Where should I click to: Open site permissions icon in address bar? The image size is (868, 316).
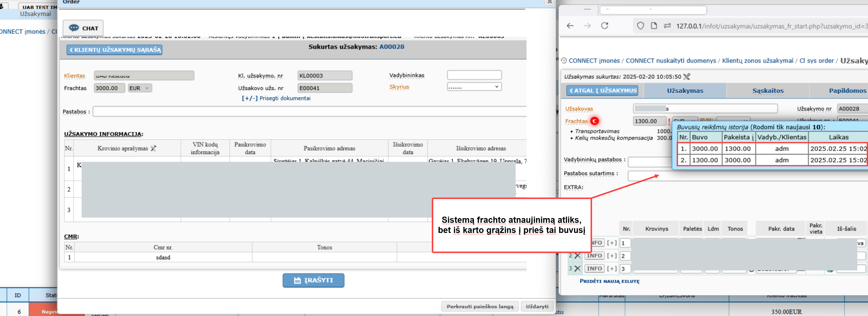pyautogui.click(x=667, y=26)
